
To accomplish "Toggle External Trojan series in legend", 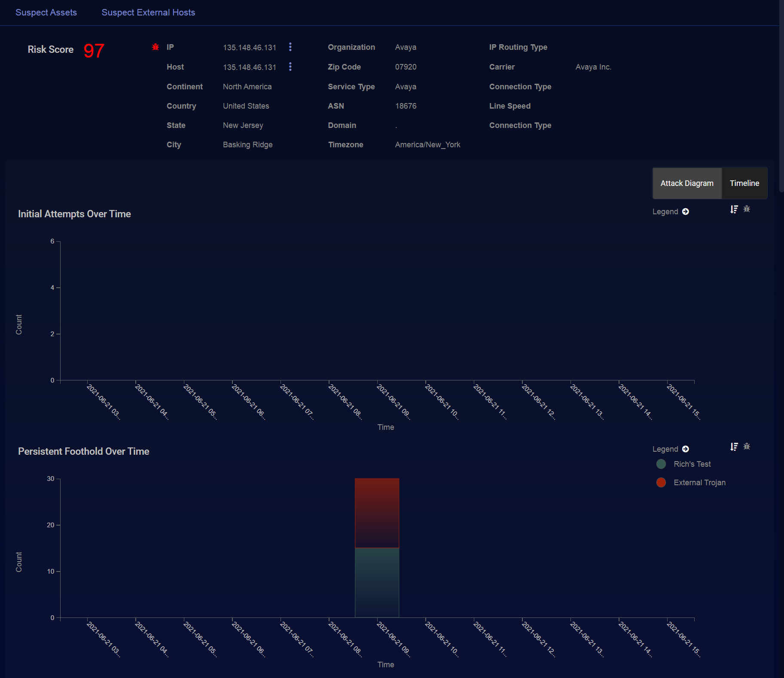I will 699,483.
